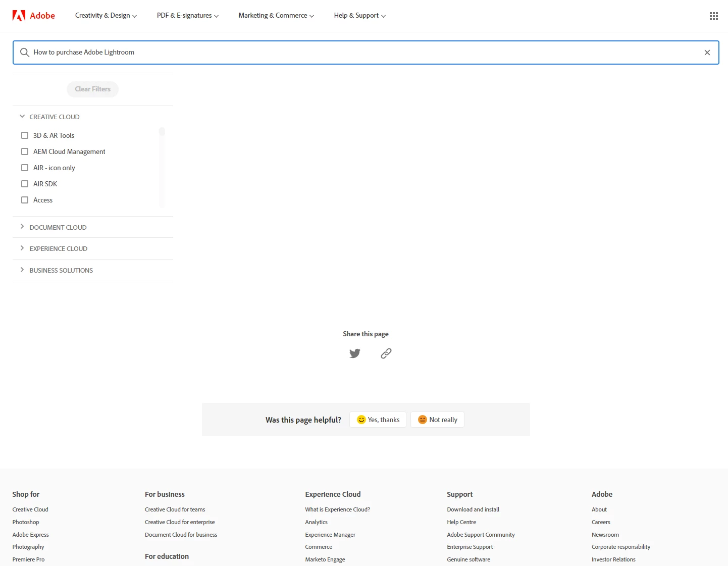Open the app switcher grid icon
Screen dimensions: 728x566
click(713, 16)
